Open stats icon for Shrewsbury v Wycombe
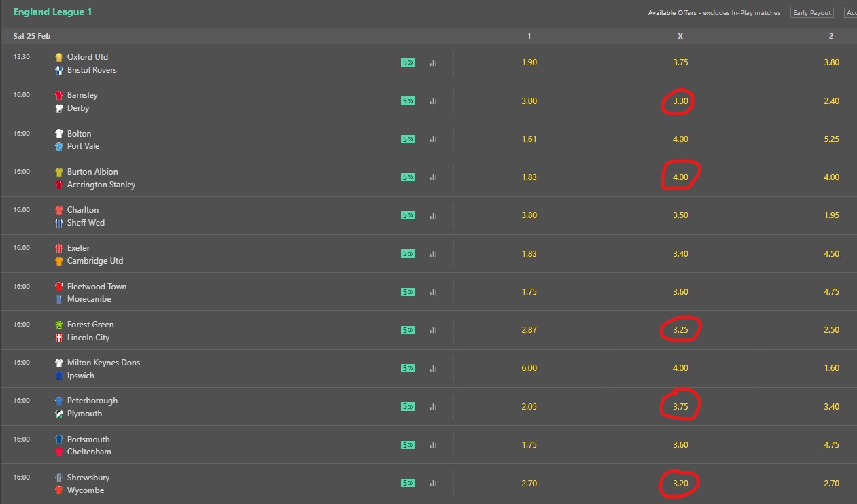This screenshot has width=857, height=504. 433,484
